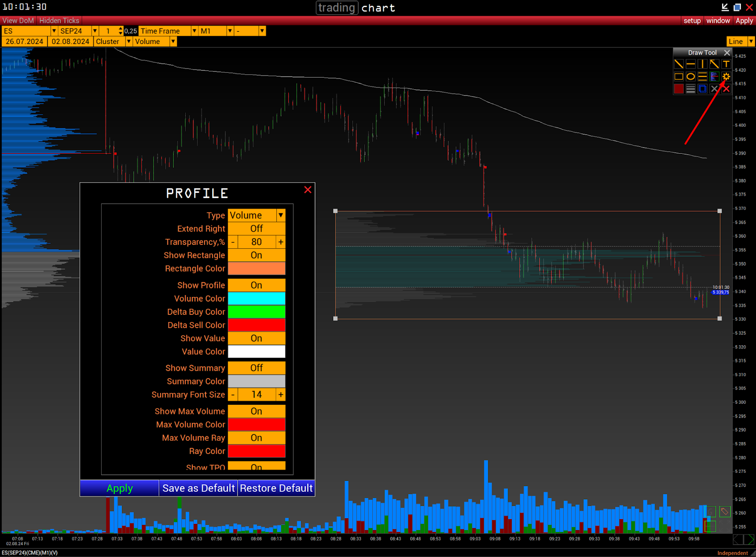The image size is (756, 557).
Task: Choose the ellipse draw tool
Action: coord(690,76)
